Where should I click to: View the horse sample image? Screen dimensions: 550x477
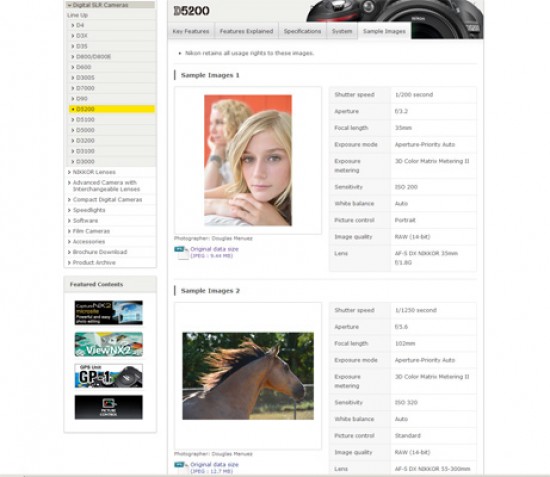pos(248,376)
